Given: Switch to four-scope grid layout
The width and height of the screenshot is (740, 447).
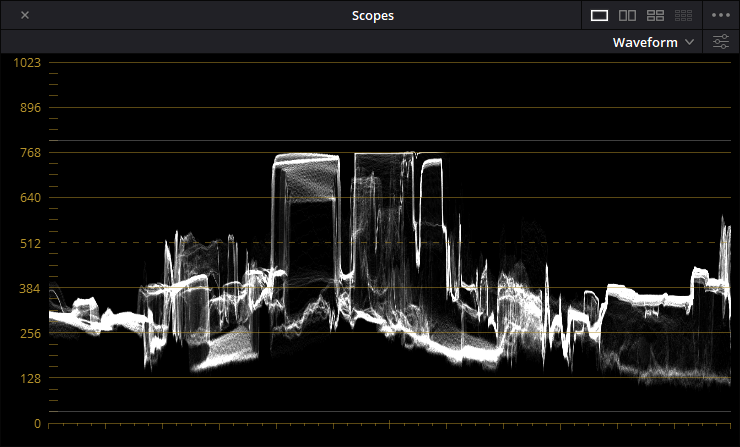Looking at the screenshot, I should [656, 15].
